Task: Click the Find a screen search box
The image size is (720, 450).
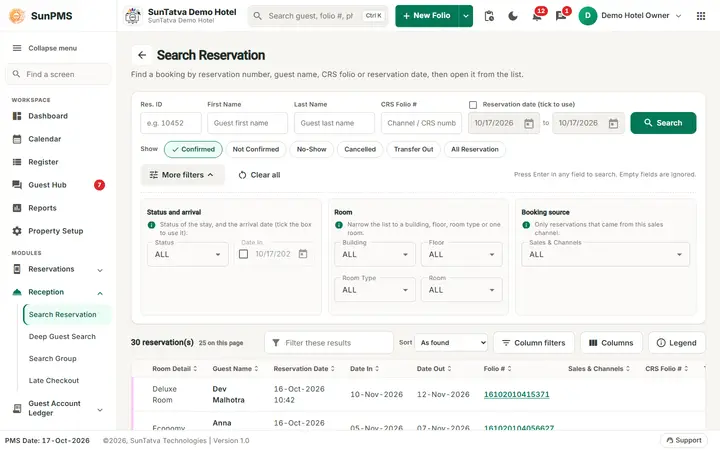Action: point(58,74)
